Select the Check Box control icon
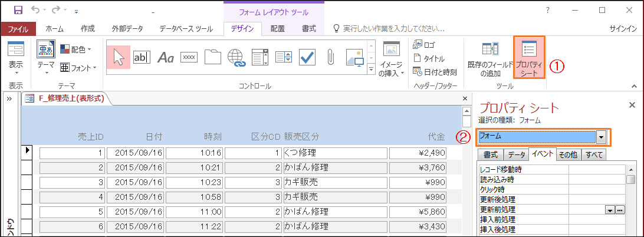Viewport: 644px width, 237px height. click(x=307, y=58)
